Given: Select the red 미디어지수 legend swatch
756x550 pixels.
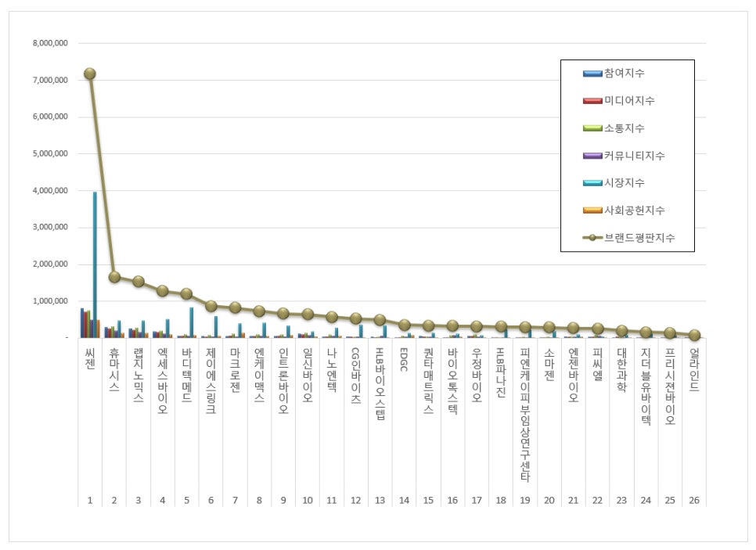Looking at the screenshot, I should click(x=592, y=101).
